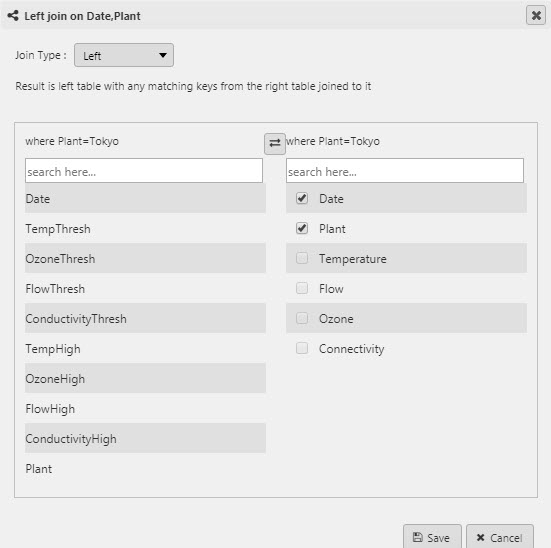Viewport: 551px width, 548px height.
Task: Tick the Flow checkbox
Action: click(302, 288)
